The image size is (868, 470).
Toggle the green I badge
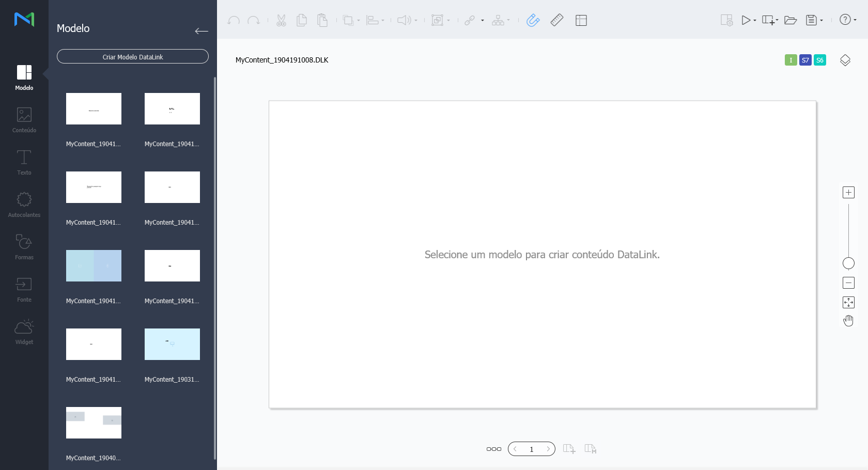791,60
